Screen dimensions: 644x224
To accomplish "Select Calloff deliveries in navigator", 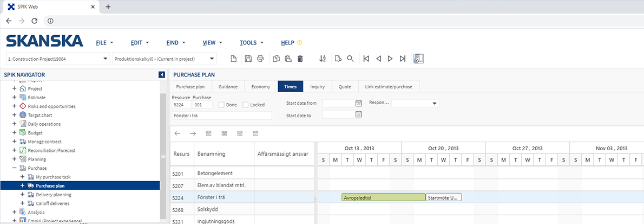I will (x=52, y=203).
